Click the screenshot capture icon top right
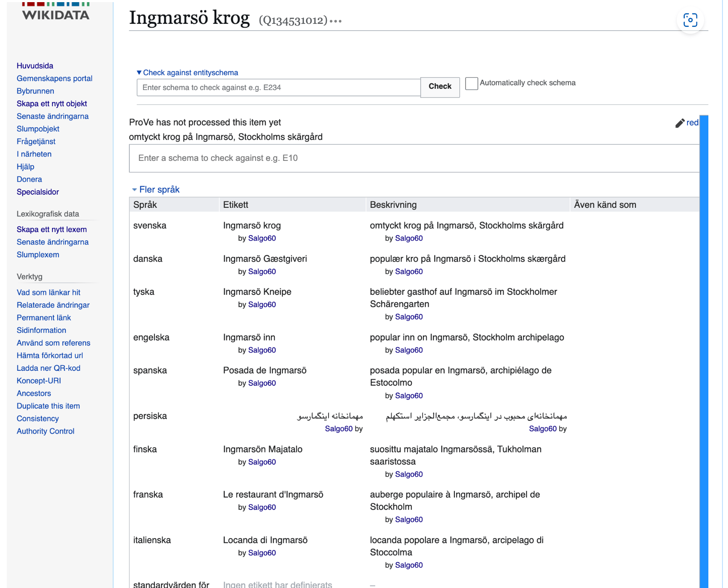The width and height of the screenshot is (728, 588). (x=690, y=20)
